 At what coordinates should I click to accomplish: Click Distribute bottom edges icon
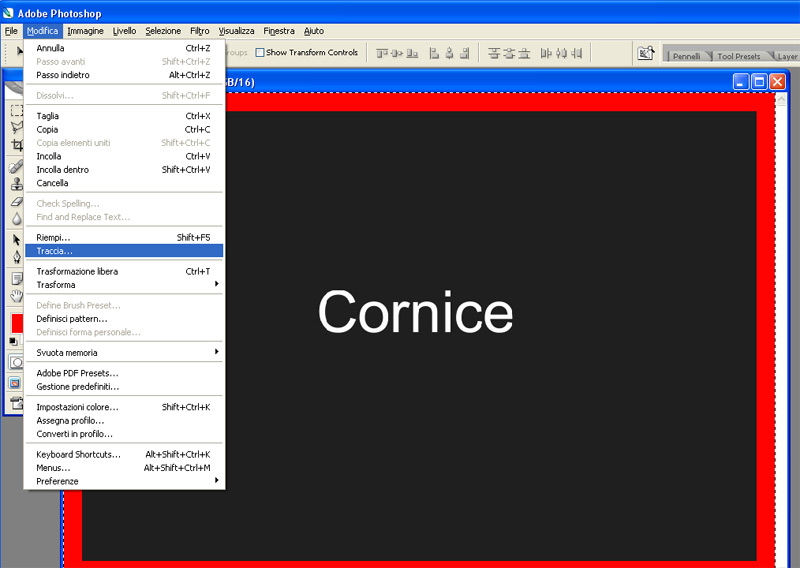pos(524,53)
